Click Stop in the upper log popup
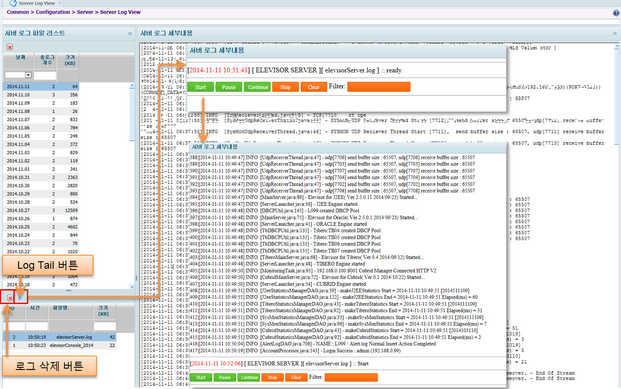The width and height of the screenshot is (621, 389). pyautogui.click(x=285, y=87)
